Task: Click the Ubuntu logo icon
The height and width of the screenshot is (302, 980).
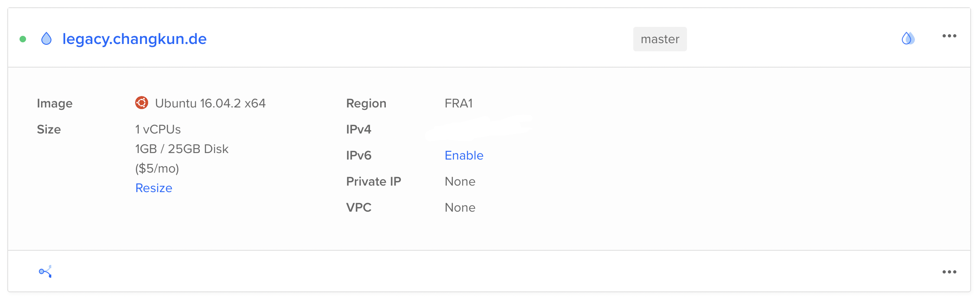Action: point(142,103)
